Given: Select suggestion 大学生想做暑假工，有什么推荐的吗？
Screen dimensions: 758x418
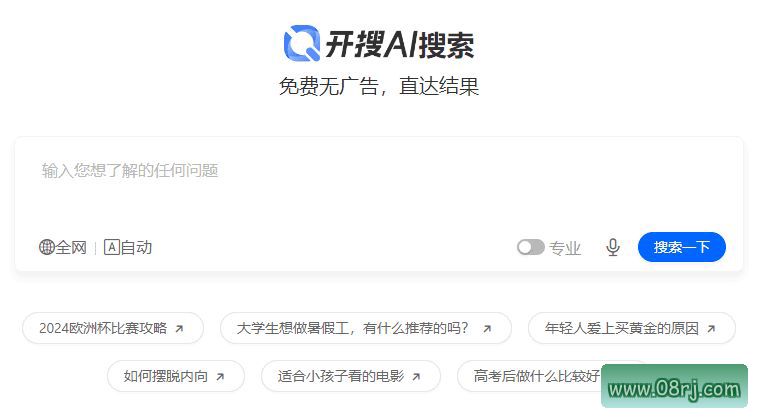Looking at the screenshot, I should (x=365, y=328).
